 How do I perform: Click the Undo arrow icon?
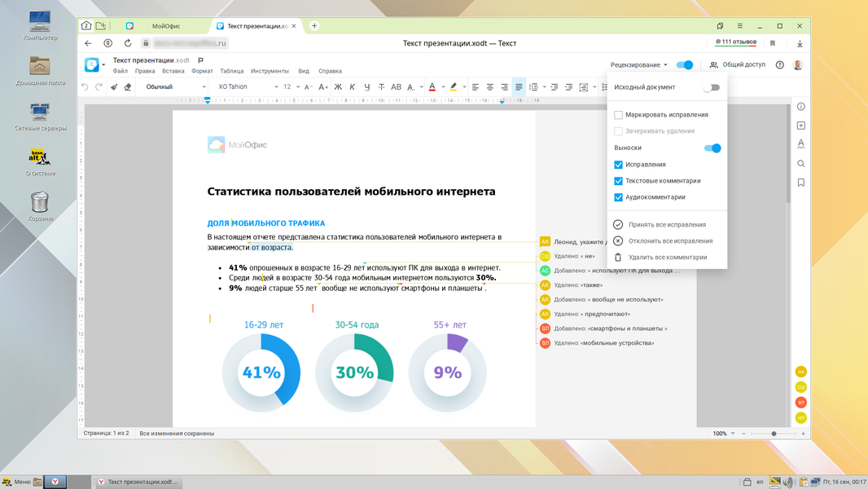pos(85,87)
